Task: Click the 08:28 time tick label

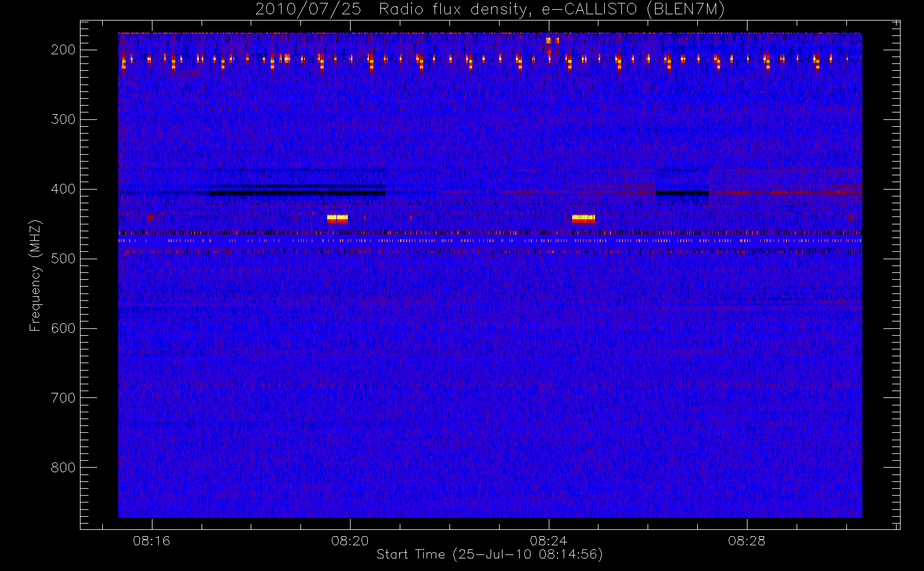Action: click(x=746, y=541)
